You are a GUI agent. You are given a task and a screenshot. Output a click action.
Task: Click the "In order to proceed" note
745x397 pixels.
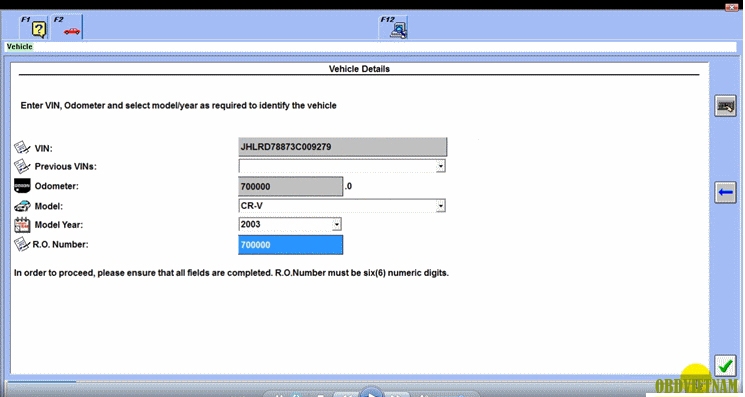point(231,273)
